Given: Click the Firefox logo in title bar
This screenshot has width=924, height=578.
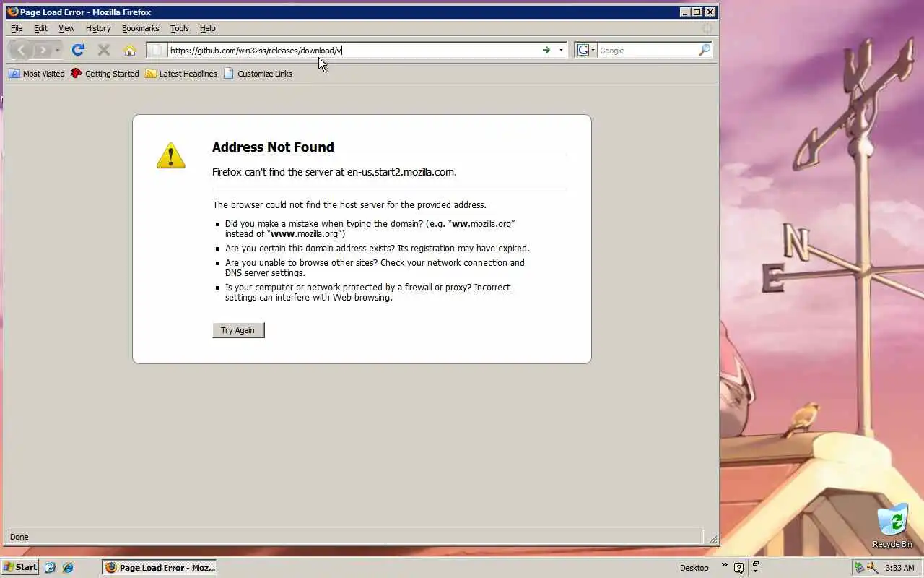Looking at the screenshot, I should [12, 12].
